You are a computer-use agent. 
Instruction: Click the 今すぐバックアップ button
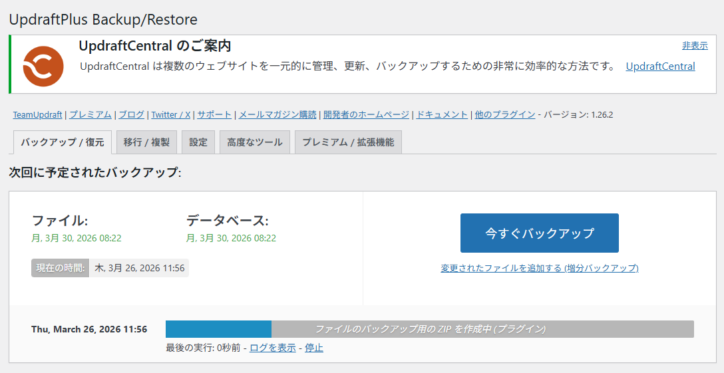tap(539, 233)
